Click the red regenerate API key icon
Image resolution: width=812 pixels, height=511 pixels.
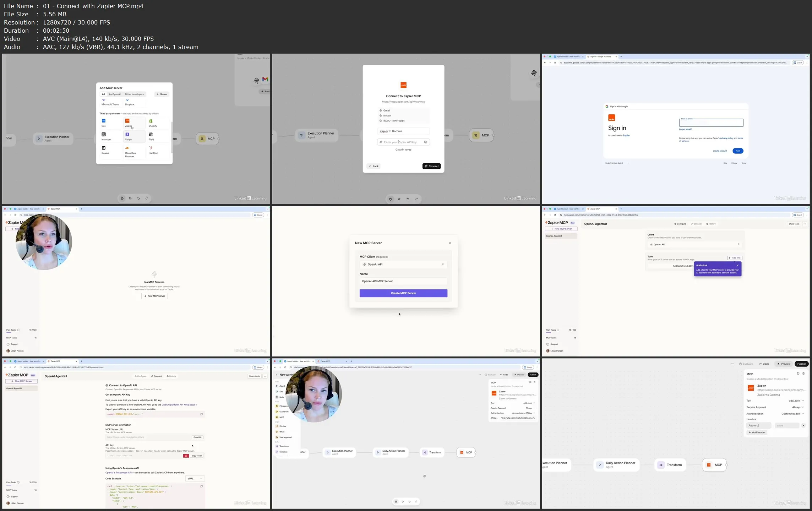tap(186, 456)
